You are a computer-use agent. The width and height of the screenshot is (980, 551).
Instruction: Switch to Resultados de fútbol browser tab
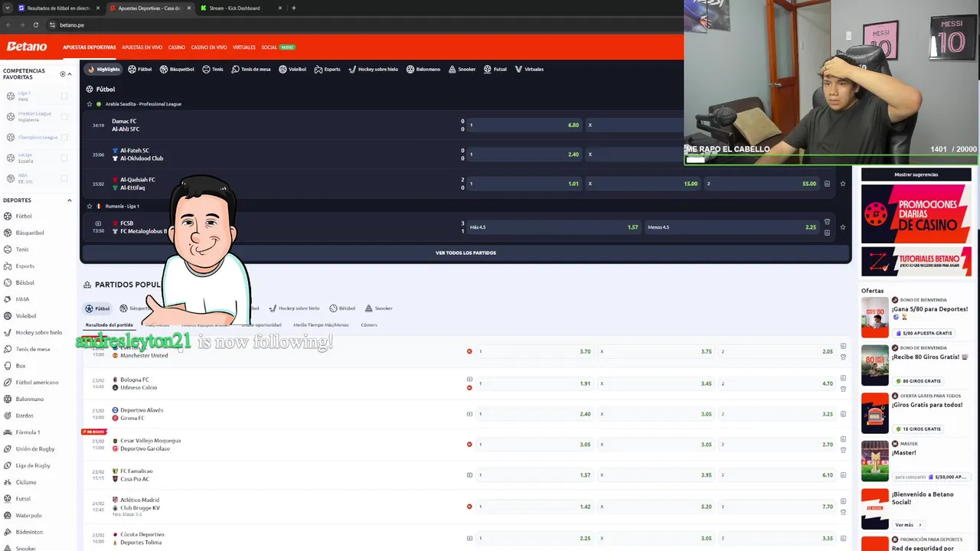pyautogui.click(x=59, y=8)
